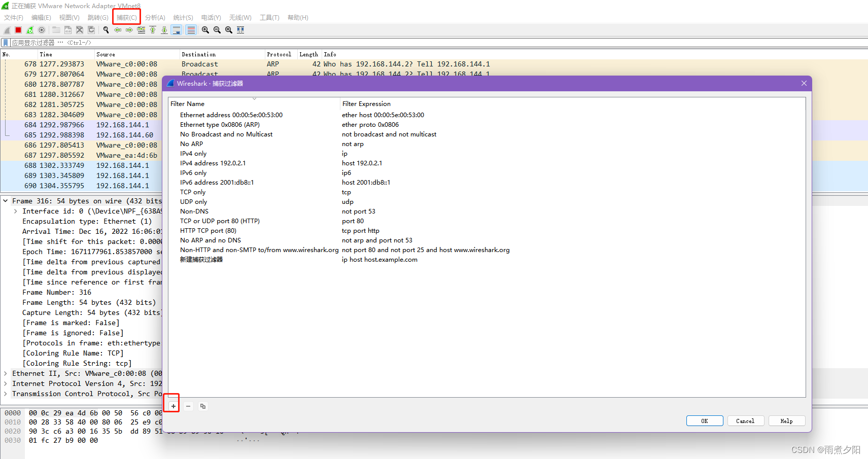Open the 捕获(C) menu

tap(127, 18)
